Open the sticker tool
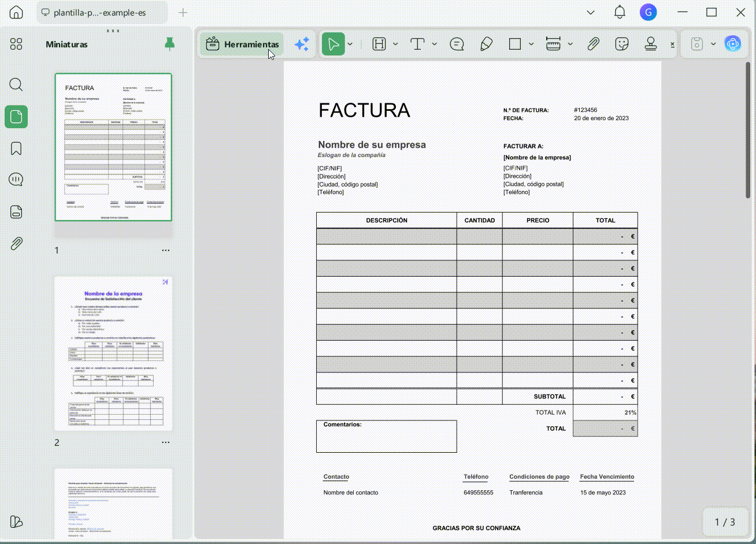 622,44
